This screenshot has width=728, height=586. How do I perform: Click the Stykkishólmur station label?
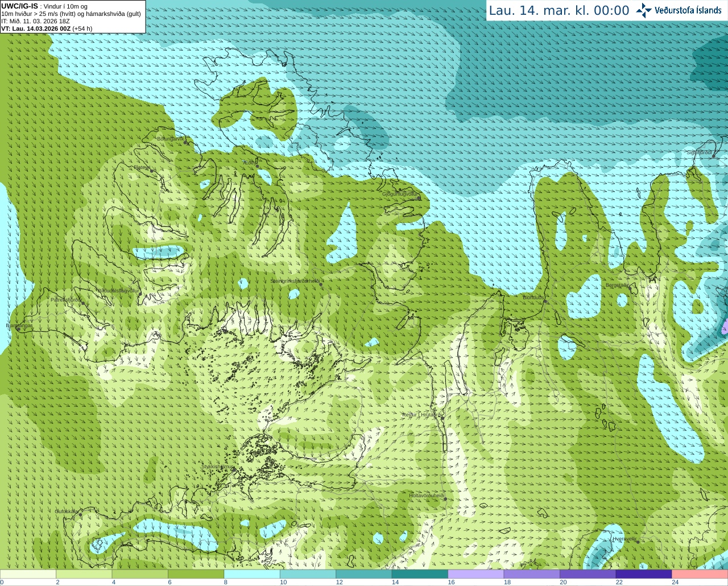pyautogui.click(x=217, y=467)
